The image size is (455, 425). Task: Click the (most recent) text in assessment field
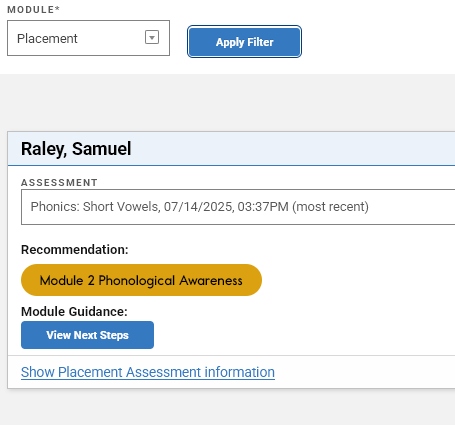point(330,207)
